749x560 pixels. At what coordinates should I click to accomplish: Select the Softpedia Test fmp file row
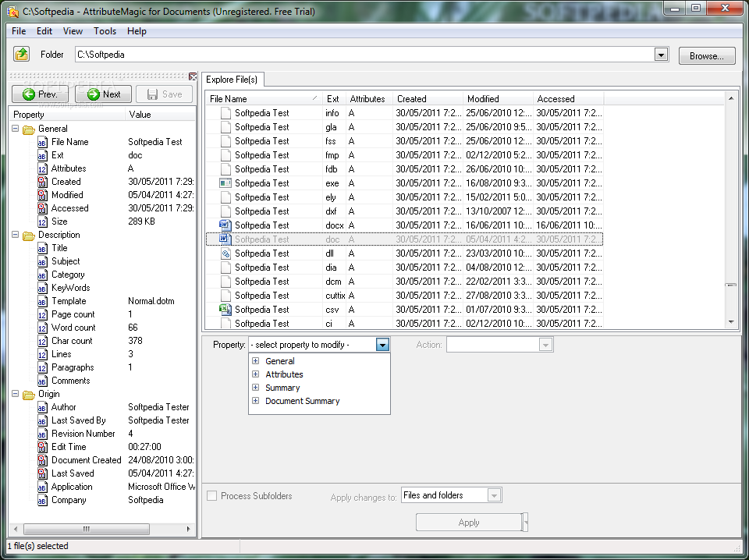[x=405, y=155]
